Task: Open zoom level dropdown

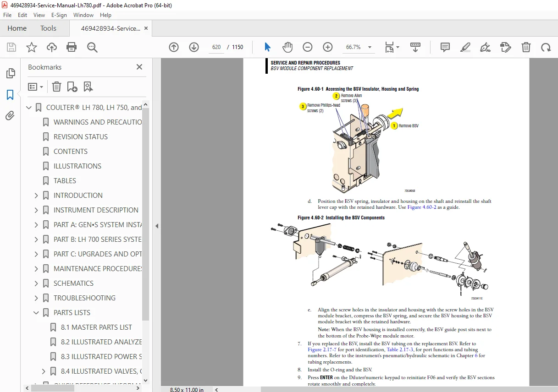Action: (370, 47)
